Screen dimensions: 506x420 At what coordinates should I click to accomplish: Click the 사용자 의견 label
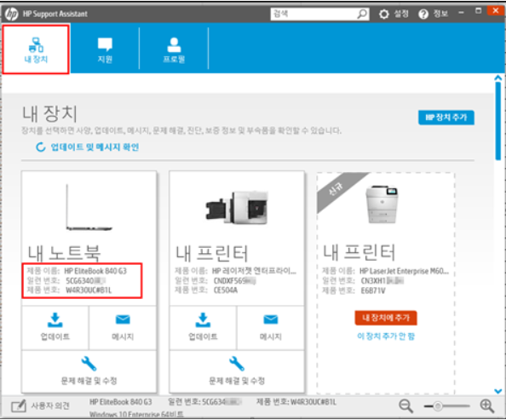(50, 406)
